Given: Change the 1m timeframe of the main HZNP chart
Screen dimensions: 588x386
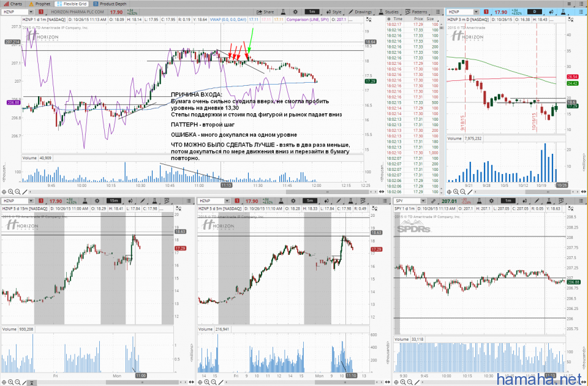Looking at the screenshot, I should [312, 12].
